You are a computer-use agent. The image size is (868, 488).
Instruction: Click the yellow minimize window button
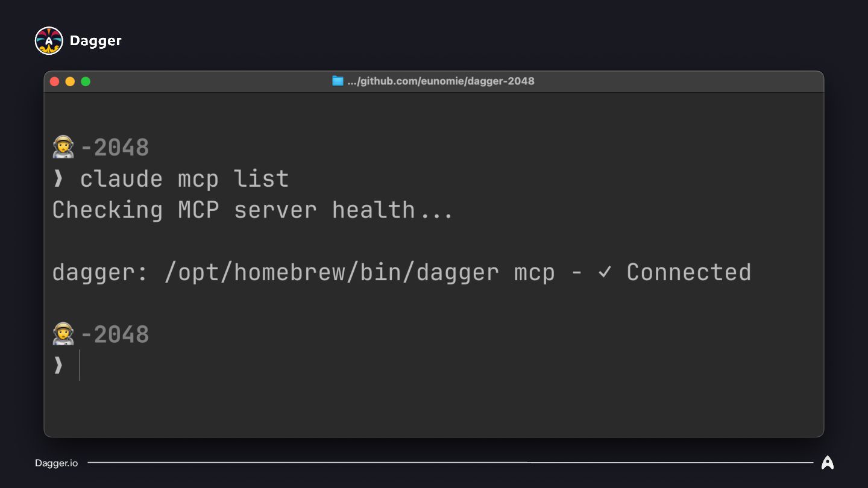pos(70,81)
